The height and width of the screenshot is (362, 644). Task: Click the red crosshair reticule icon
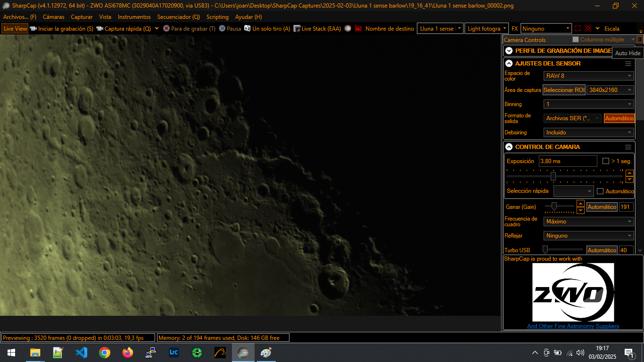(588, 28)
